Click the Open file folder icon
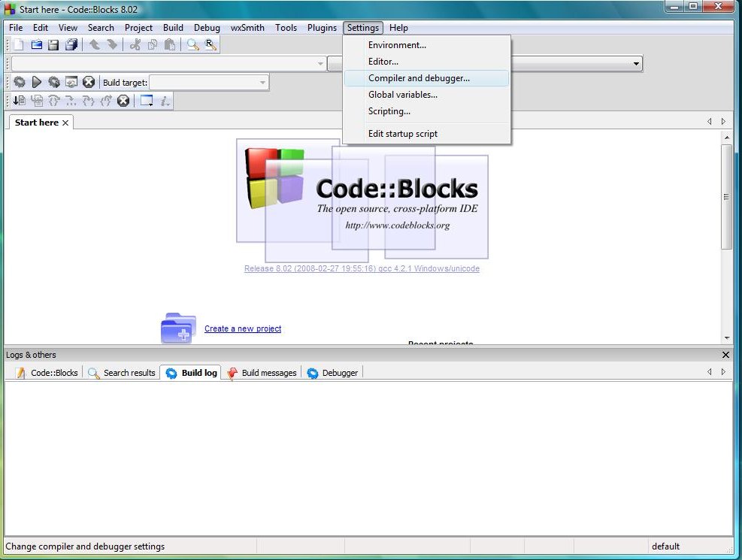 point(36,45)
